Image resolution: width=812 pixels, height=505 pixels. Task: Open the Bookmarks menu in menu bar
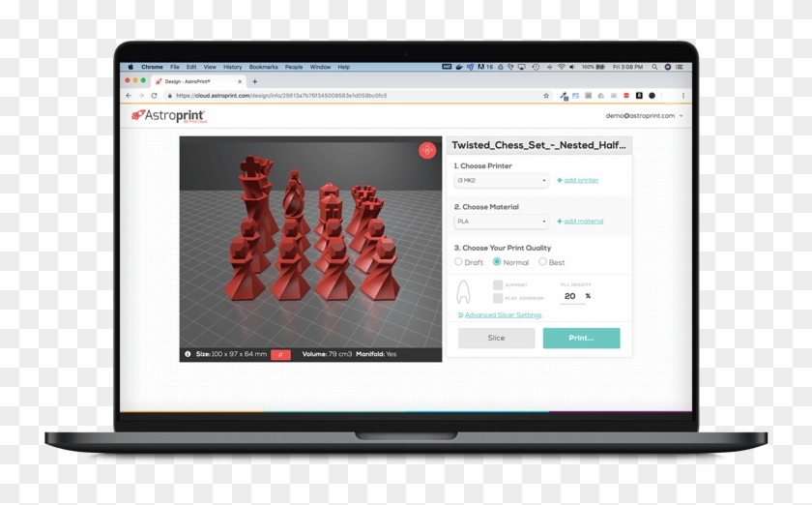263,68
